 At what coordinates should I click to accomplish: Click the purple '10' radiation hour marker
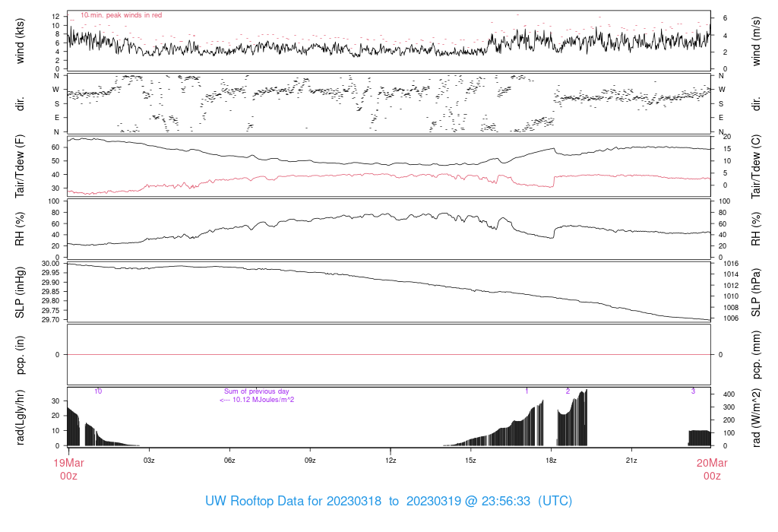coord(98,391)
